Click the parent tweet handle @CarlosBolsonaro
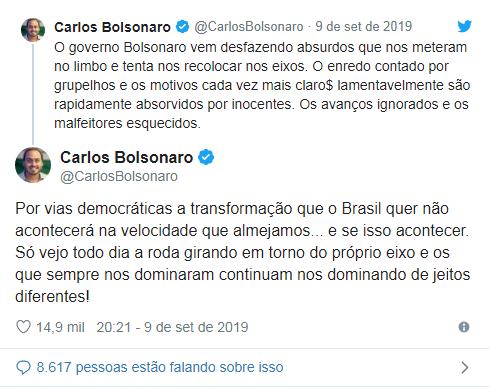The height and width of the screenshot is (387, 489). (249, 27)
